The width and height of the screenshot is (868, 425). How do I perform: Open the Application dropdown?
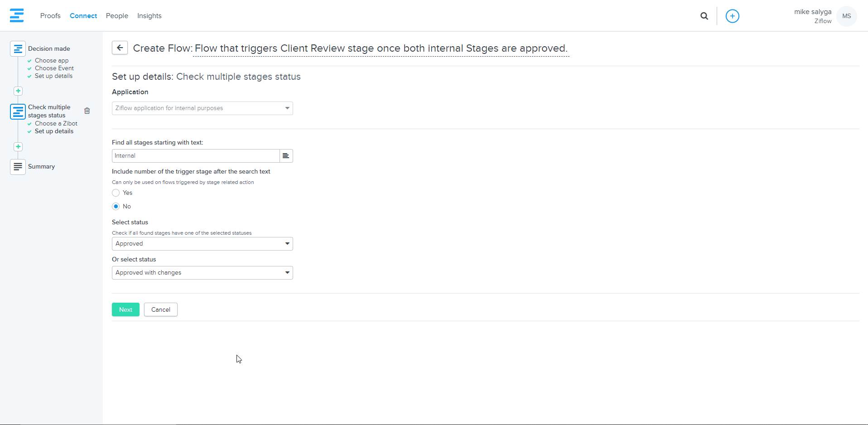click(x=203, y=108)
